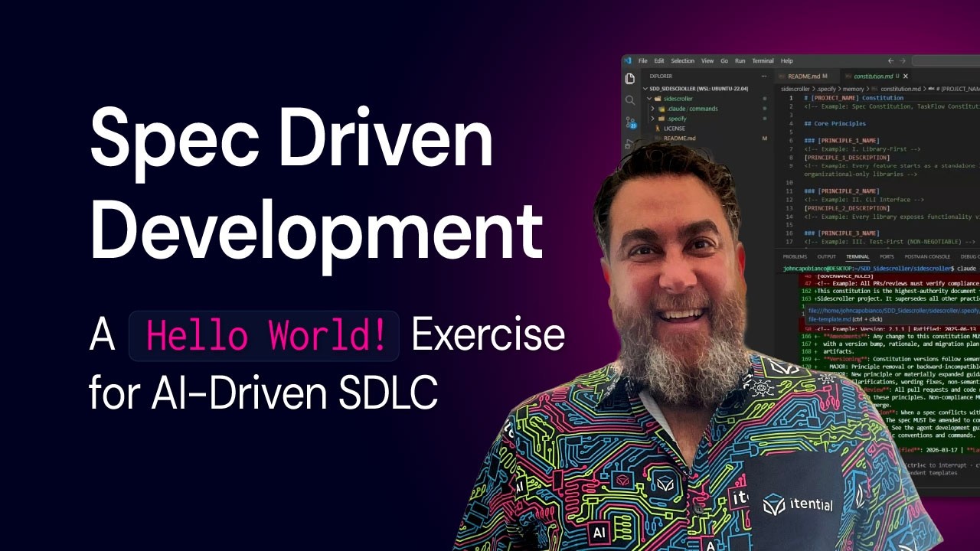Click the EXPLORER panel title
The image size is (980, 551).
click(x=661, y=77)
